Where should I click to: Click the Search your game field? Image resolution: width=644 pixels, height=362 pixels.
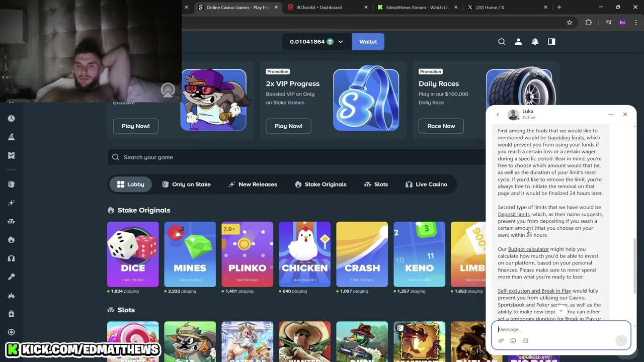(x=297, y=157)
